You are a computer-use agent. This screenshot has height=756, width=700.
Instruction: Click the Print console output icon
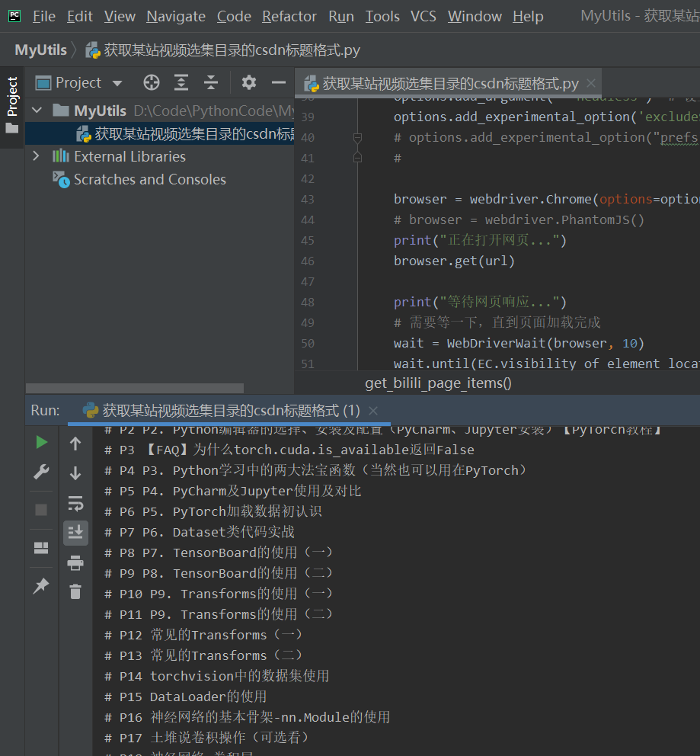(x=75, y=562)
